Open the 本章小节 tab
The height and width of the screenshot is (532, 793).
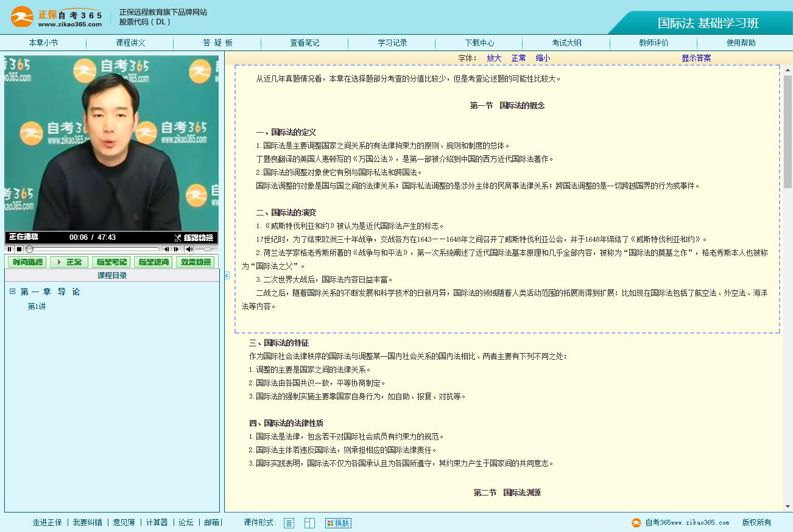click(x=43, y=43)
